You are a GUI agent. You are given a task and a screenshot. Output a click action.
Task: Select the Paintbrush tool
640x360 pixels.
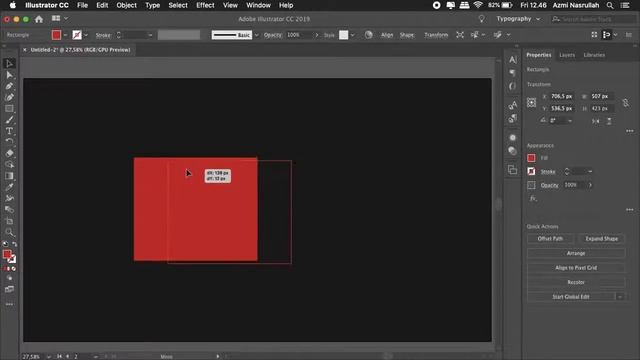point(9,120)
